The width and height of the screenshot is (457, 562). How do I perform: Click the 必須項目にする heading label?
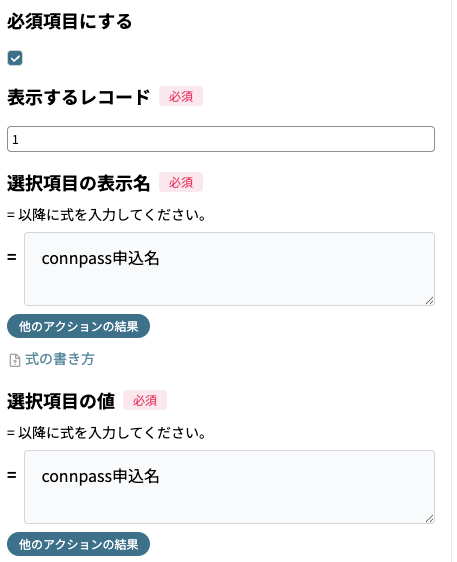[x=70, y=22]
